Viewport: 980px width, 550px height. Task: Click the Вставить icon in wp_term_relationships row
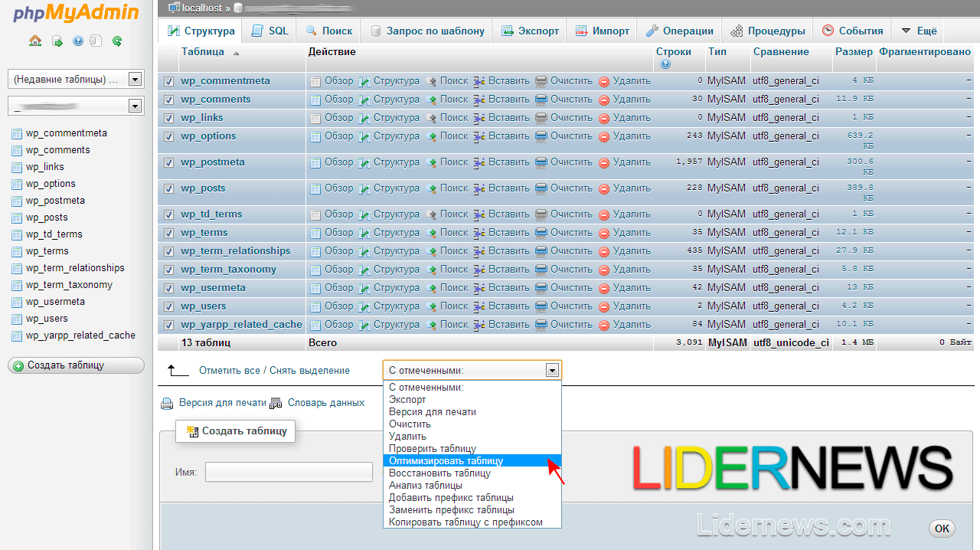click(479, 251)
